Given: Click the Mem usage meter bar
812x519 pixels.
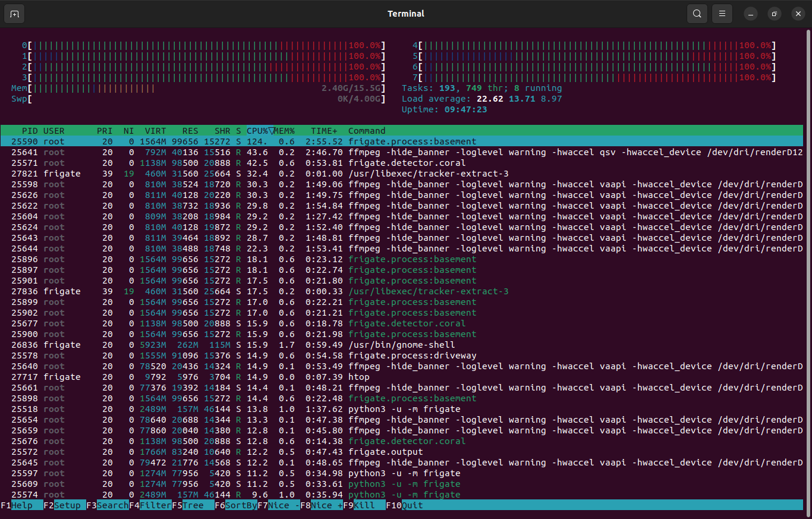Looking at the screenshot, I should [x=178, y=88].
